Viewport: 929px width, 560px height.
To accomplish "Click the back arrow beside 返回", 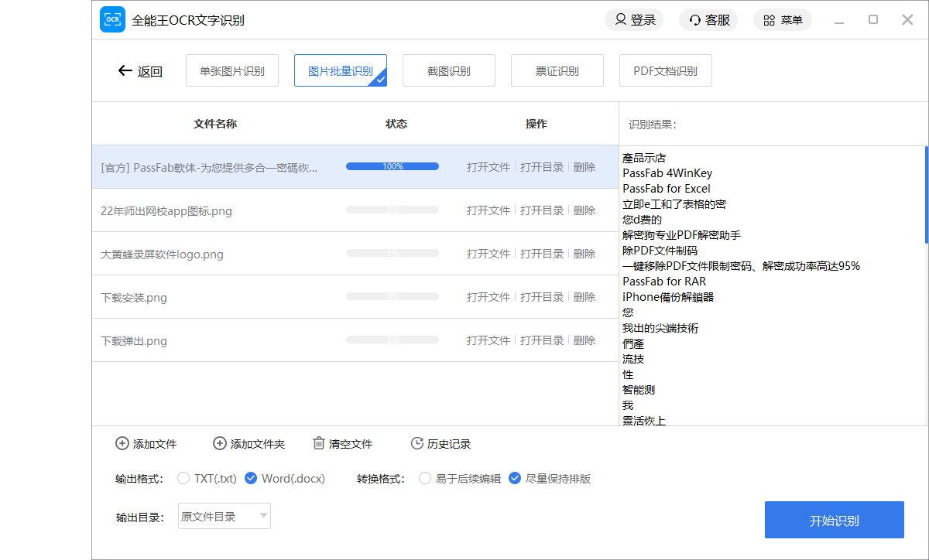I will (124, 70).
